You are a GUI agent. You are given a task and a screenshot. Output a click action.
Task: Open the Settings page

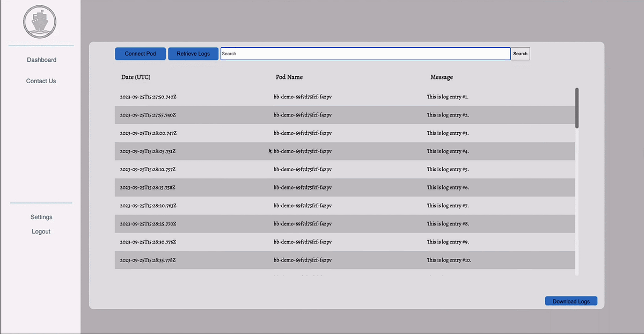point(41,217)
